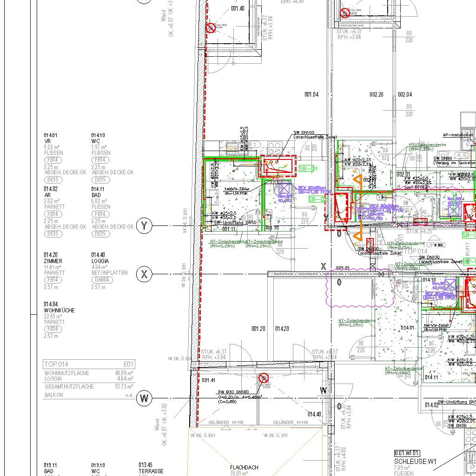
Task: Select room number 001.04 label
Action: click(311, 95)
